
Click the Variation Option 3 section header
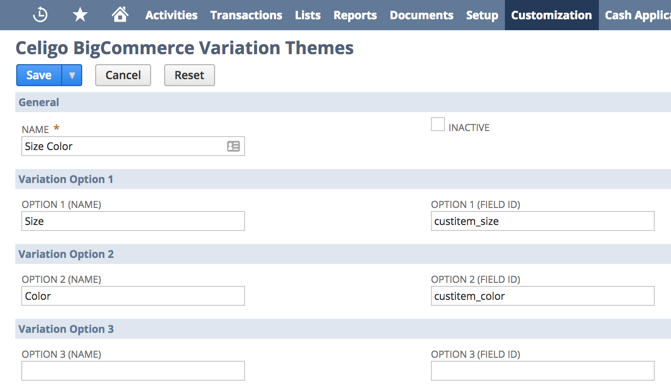[x=343, y=329]
